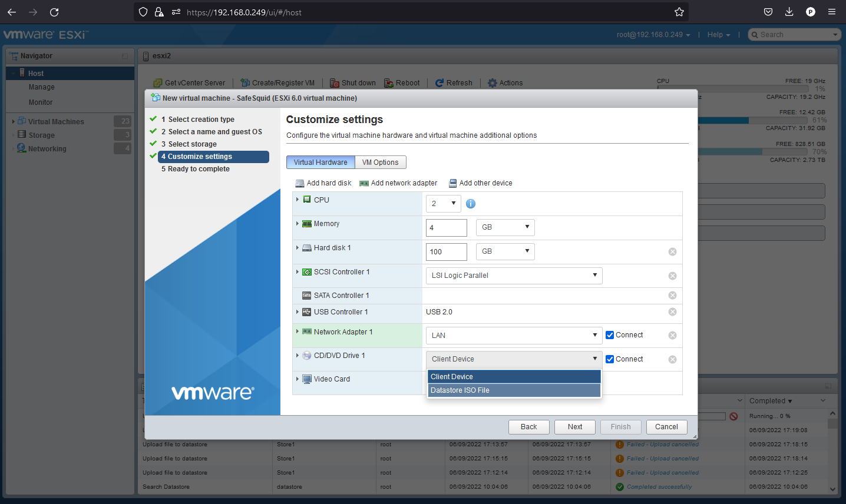Toggle Connect checkbox for Network Adapter 1
Viewport: 846px width, 504px height.
pyautogui.click(x=610, y=335)
